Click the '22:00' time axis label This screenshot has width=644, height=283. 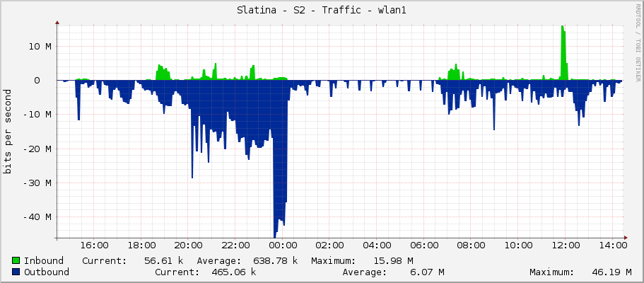(235, 246)
